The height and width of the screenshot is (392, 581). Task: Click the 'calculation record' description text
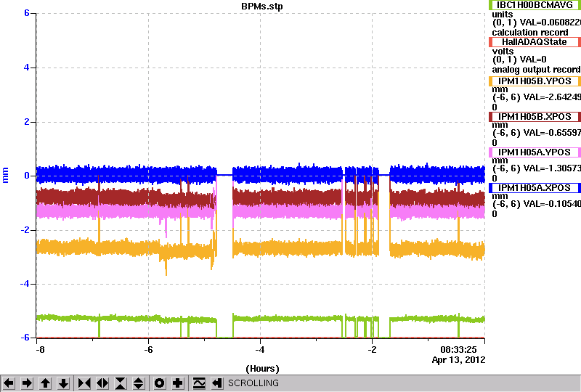click(530, 32)
